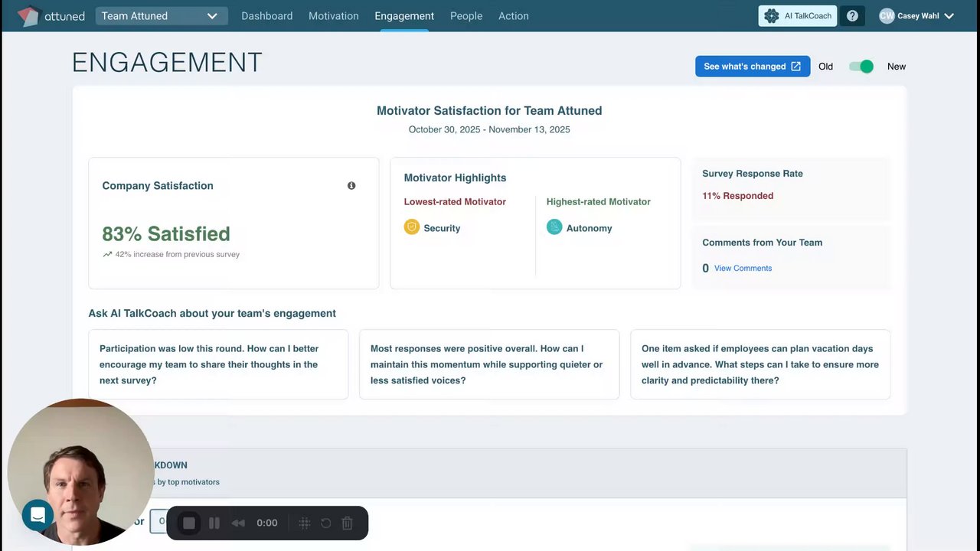Screen dimensions: 980x551
Task: Click the 0:00 recording timer
Action: pyautogui.click(x=266, y=523)
